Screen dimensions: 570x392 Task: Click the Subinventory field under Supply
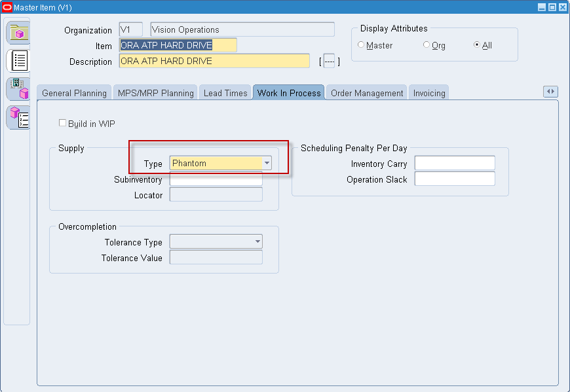pyautogui.click(x=216, y=179)
